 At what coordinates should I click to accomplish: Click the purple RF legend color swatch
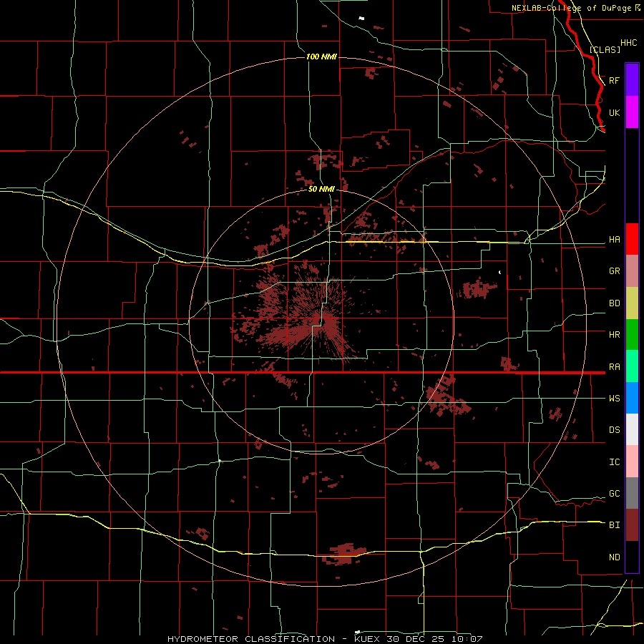pyautogui.click(x=632, y=80)
